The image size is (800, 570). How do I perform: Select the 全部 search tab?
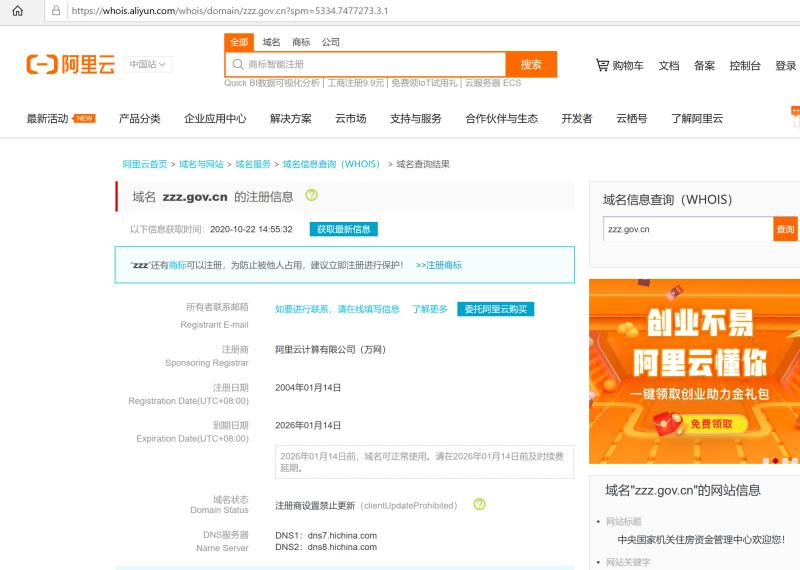[239, 42]
